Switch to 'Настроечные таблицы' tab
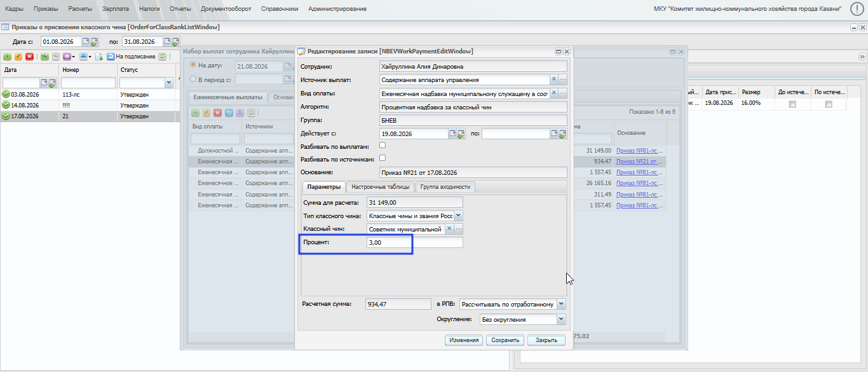The width and height of the screenshot is (868, 372). click(380, 187)
